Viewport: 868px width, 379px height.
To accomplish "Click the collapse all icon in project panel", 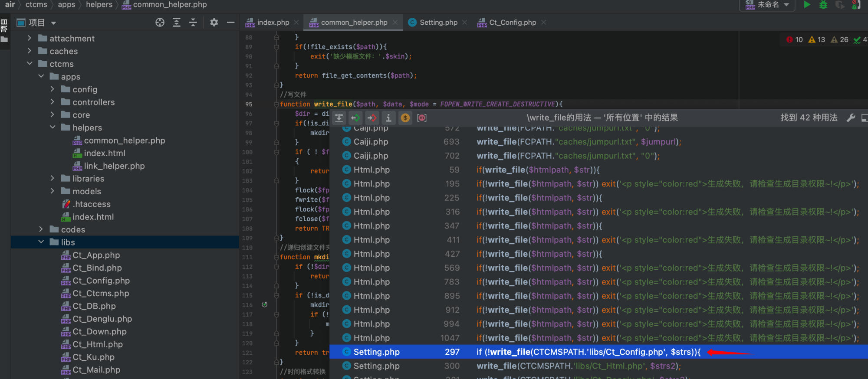I will pos(193,23).
